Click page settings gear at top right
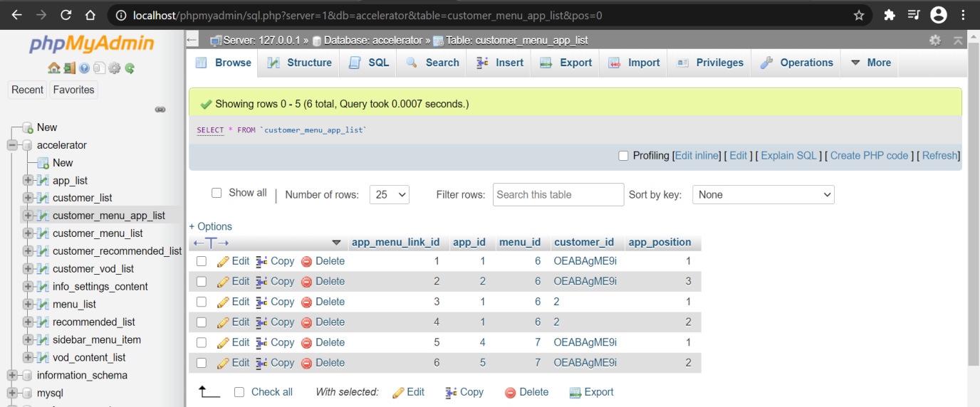The height and width of the screenshot is (407, 980). (x=935, y=41)
